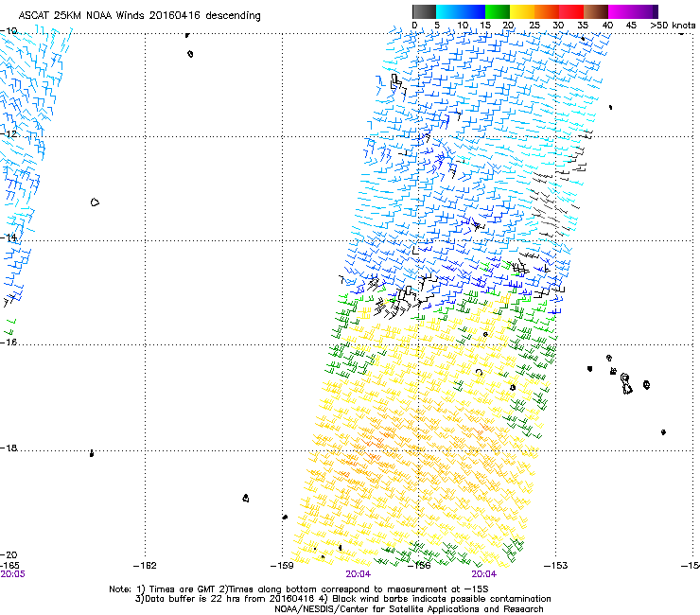This screenshot has height=615, width=700.
Task: Click the "-162" longitude axis label
Action: pos(145,566)
